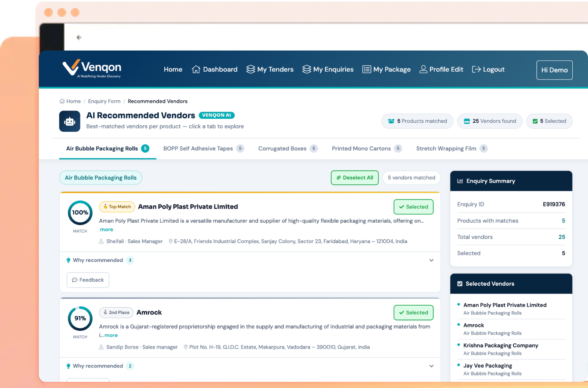Click the Profile Edit user icon

coord(423,69)
